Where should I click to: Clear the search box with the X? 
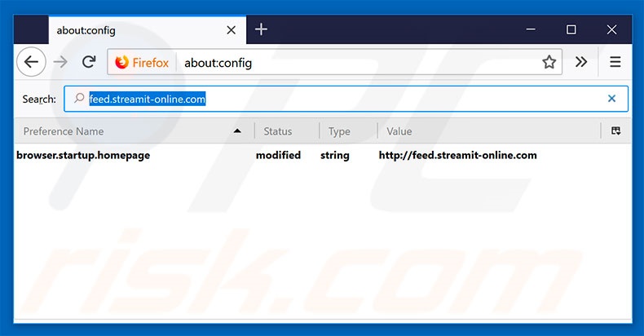pyautogui.click(x=611, y=99)
